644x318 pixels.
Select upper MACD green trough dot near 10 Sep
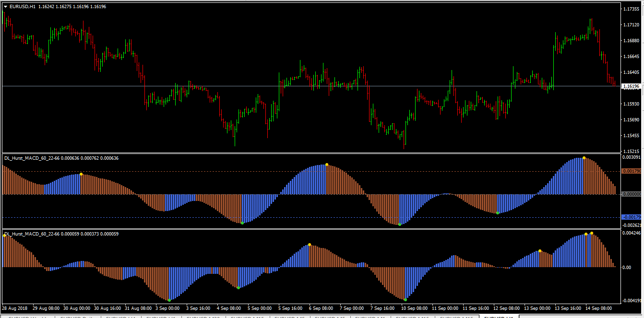point(400,224)
